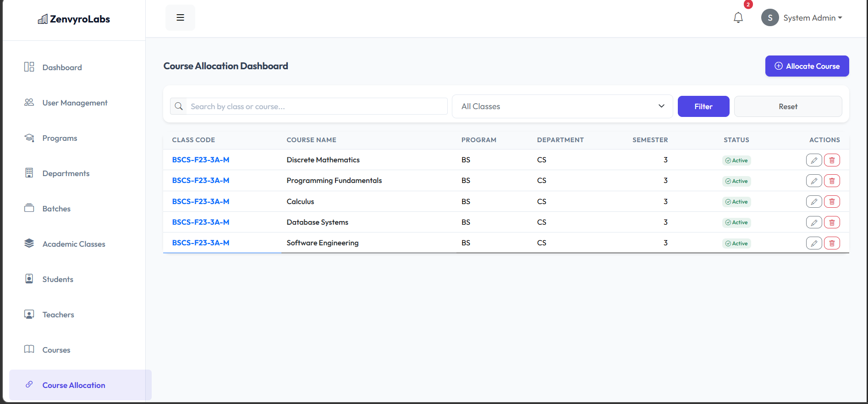
Task: Click the System Admin avatar icon
Action: point(770,18)
